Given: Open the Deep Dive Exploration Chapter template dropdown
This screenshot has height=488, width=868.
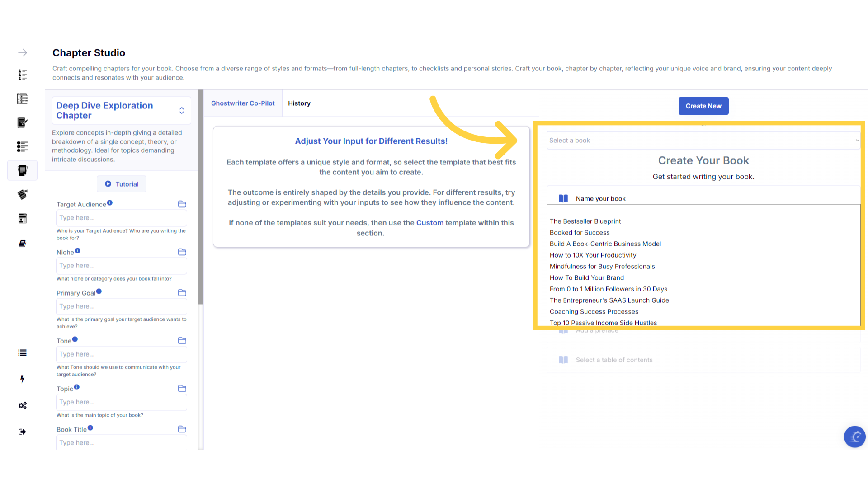Looking at the screenshot, I should click(122, 110).
